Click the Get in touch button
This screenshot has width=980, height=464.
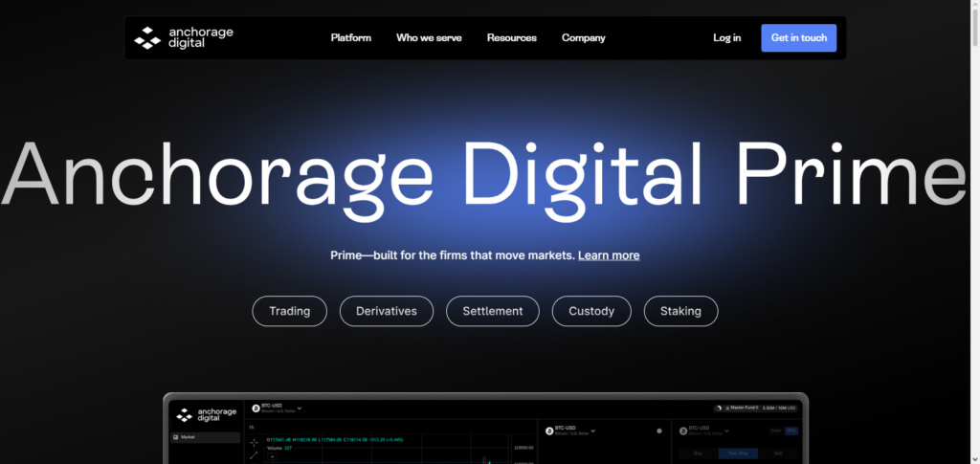tap(799, 37)
